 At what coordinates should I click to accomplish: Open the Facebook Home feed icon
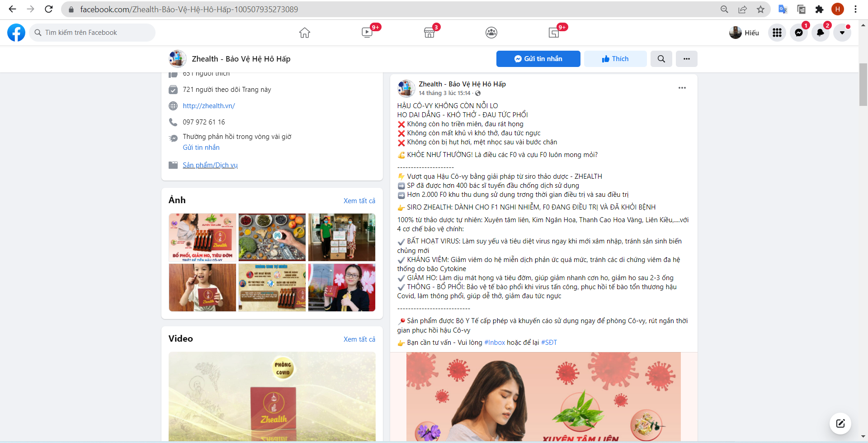[305, 33]
